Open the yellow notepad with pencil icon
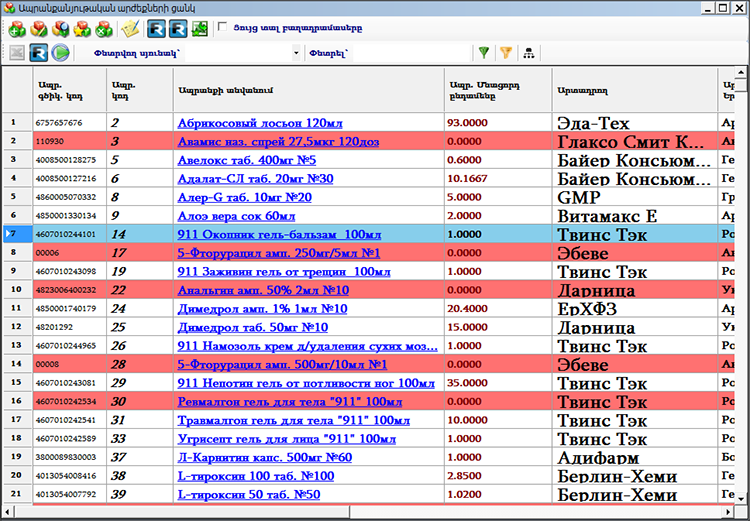750x521 pixels. (x=130, y=29)
